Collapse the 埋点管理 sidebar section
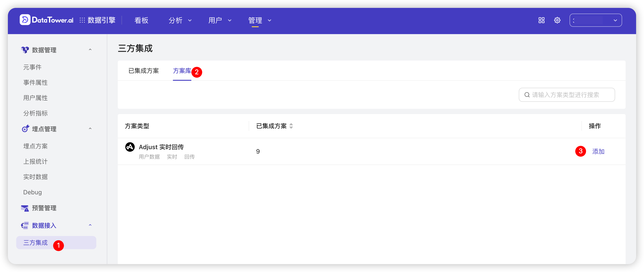The image size is (644, 272). (x=90, y=128)
